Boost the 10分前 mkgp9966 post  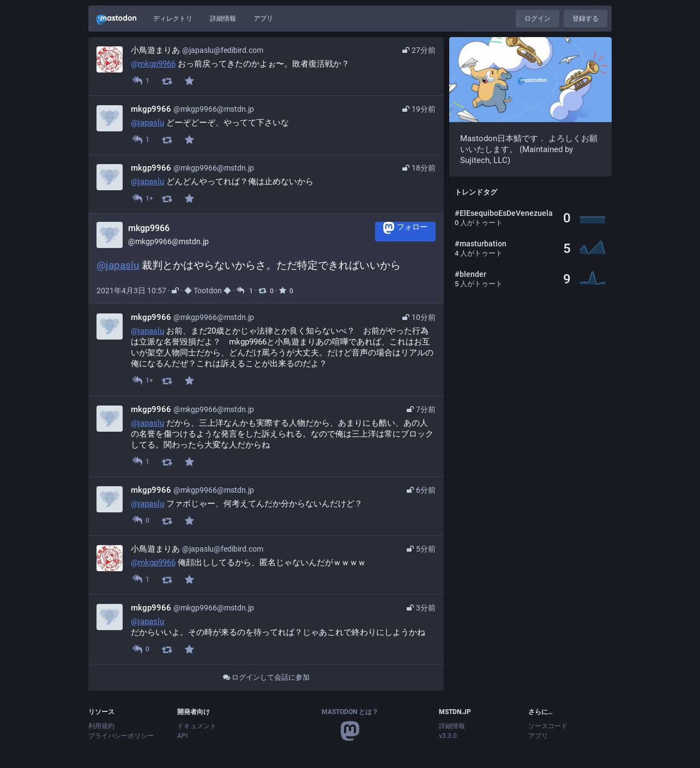(167, 380)
